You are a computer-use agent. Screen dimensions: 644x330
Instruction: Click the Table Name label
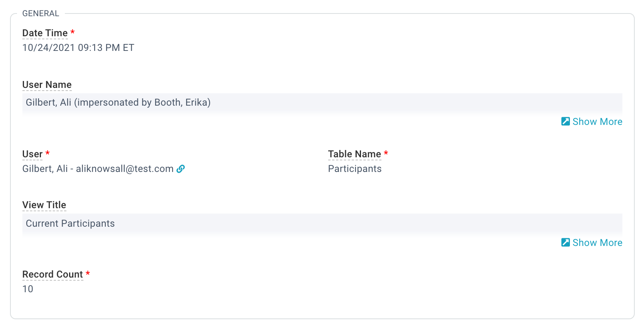click(x=354, y=154)
